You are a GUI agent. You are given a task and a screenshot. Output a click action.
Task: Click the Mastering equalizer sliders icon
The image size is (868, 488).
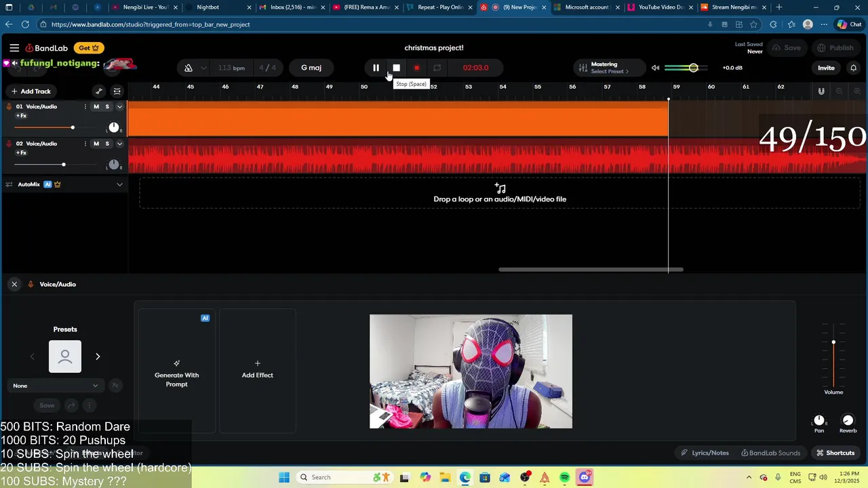pyautogui.click(x=583, y=68)
